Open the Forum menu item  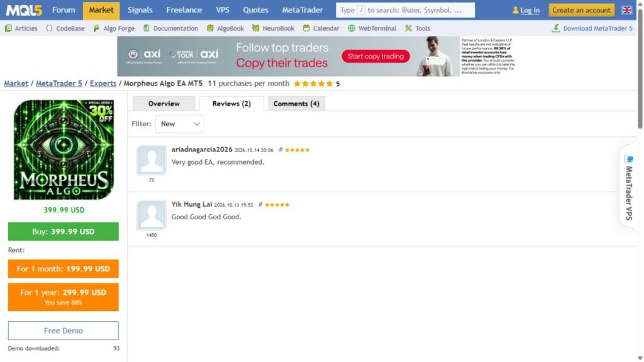[64, 10]
